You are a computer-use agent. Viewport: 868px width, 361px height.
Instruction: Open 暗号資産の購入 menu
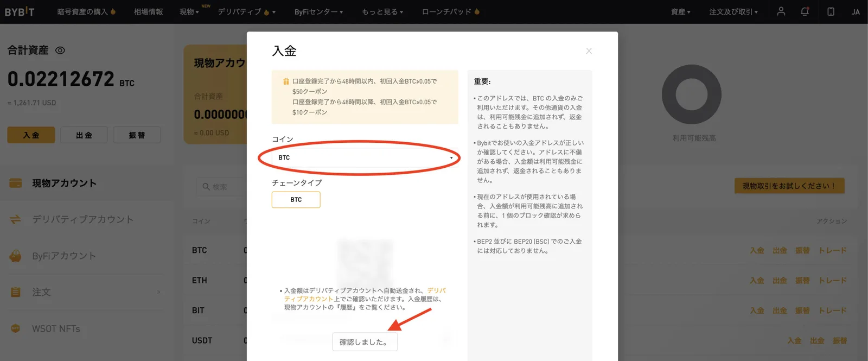click(x=82, y=12)
